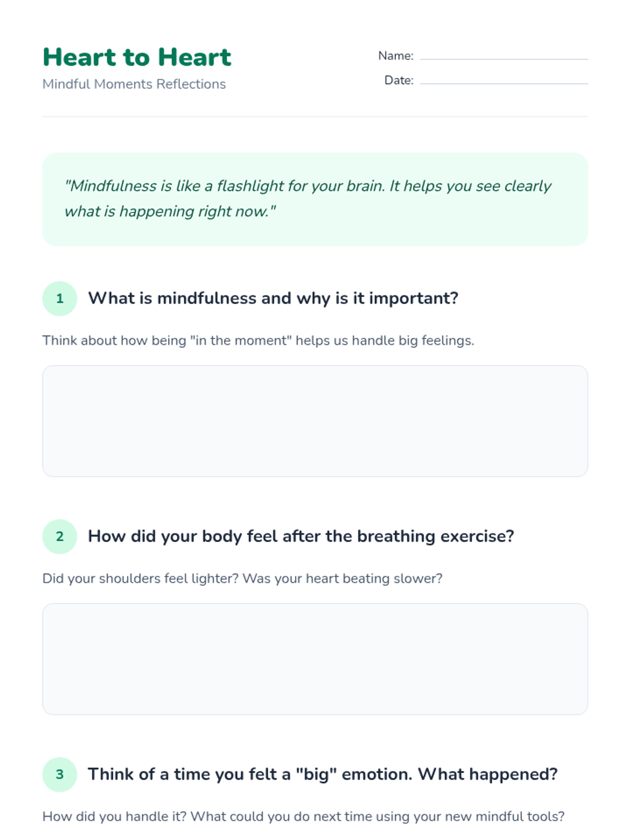Click the Date: label
630x840 pixels.
[x=399, y=80]
